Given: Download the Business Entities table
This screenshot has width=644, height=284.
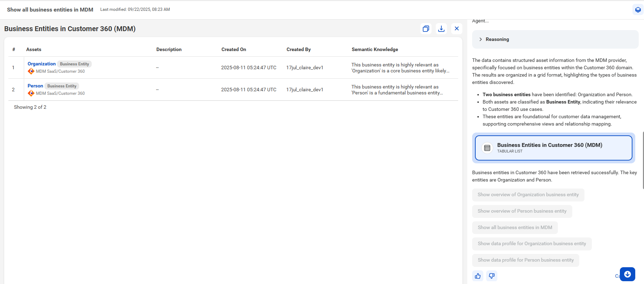Looking at the screenshot, I should [x=441, y=29].
